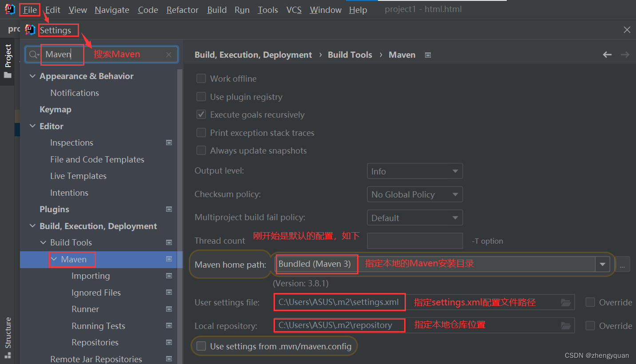The image size is (636, 364).
Task: Enable Use settings from .mvn/maven.config
Action: tap(201, 346)
